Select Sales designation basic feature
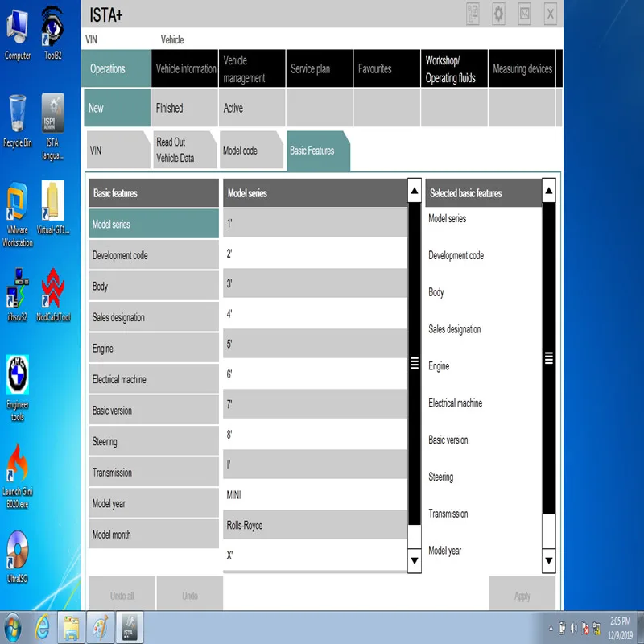The height and width of the screenshot is (644, 644). coord(154,317)
